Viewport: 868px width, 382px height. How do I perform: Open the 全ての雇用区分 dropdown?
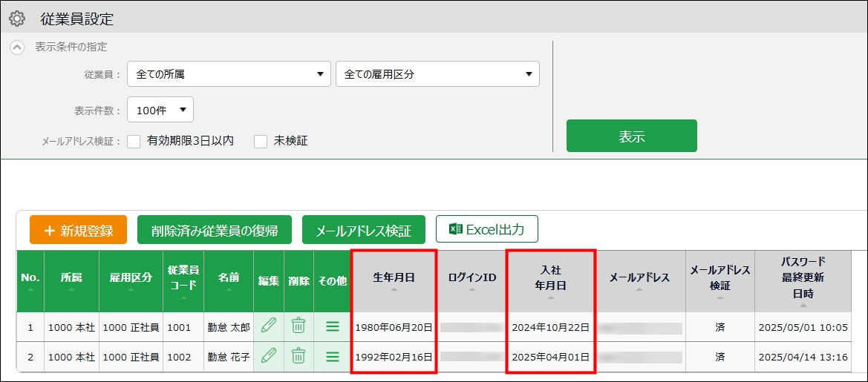tap(437, 74)
